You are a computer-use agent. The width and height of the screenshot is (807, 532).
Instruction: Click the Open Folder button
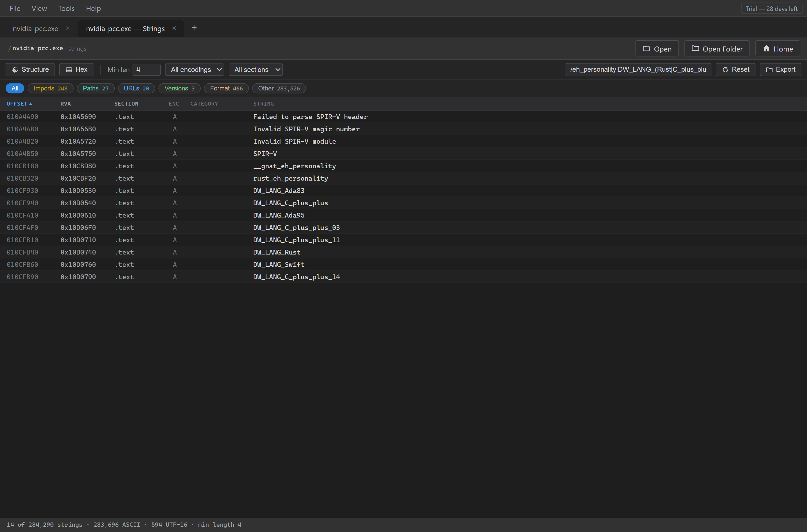(717, 48)
